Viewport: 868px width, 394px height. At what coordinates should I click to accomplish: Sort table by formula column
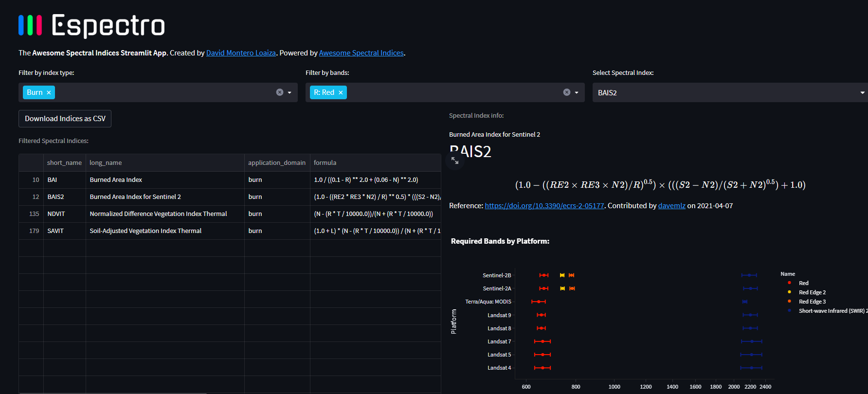click(x=376, y=163)
